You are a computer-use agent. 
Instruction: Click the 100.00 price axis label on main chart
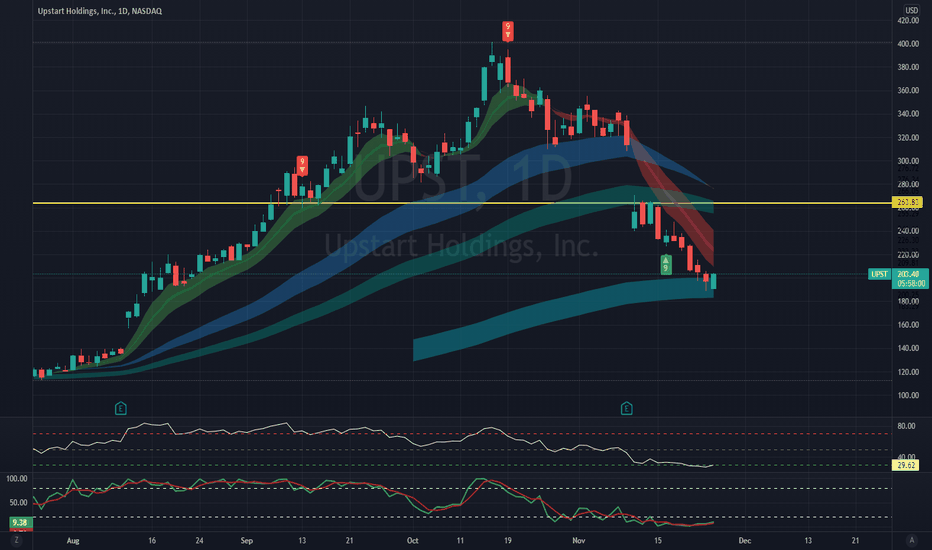coord(908,395)
